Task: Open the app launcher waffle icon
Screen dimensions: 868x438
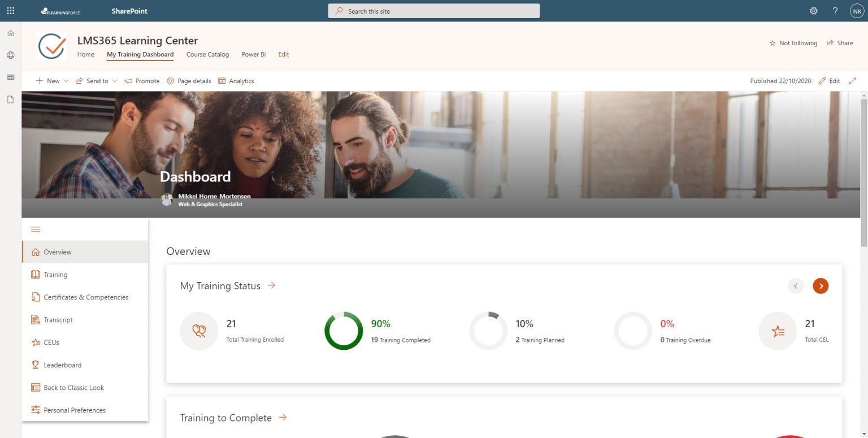Action: 10,11
